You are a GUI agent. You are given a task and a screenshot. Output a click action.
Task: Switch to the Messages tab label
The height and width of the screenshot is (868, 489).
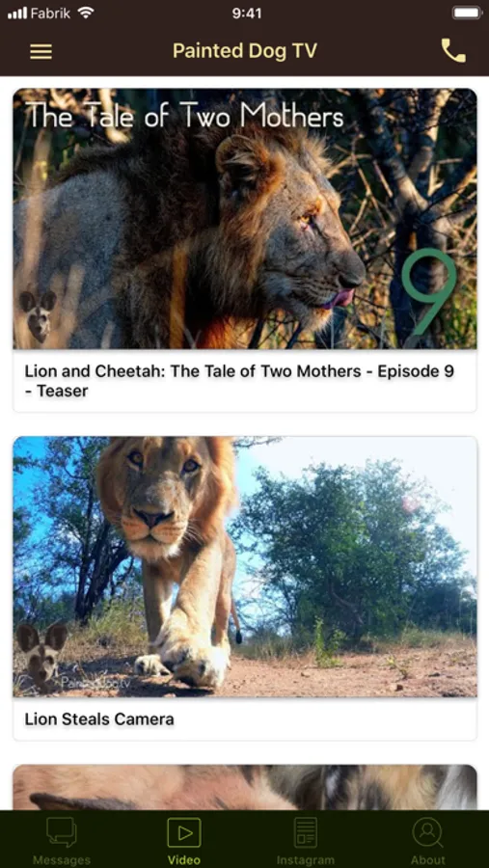[x=62, y=860]
